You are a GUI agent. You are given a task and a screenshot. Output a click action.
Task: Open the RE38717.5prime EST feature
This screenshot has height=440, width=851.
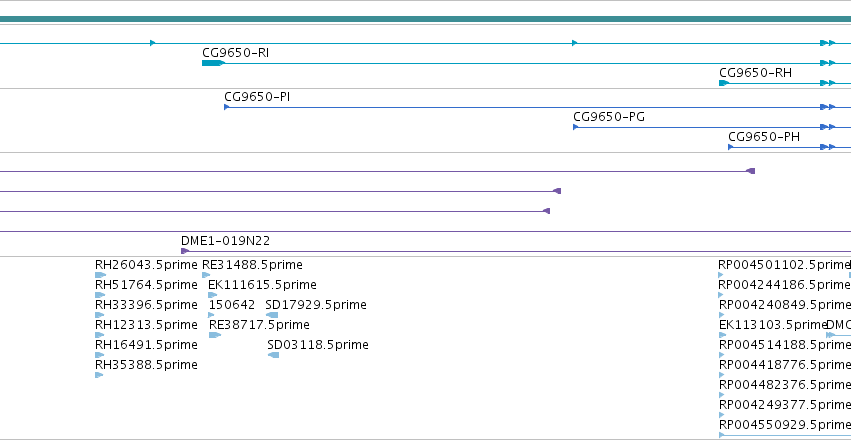coord(259,325)
